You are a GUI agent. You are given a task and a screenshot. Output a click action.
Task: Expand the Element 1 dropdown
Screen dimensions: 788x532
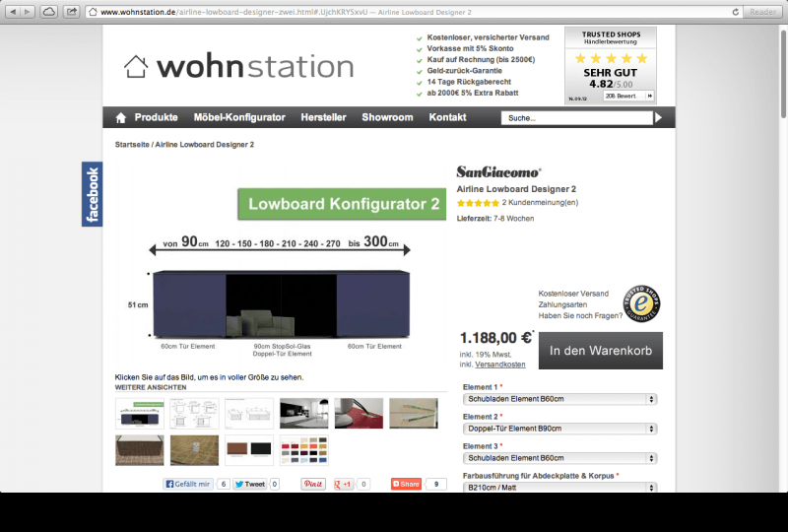pos(559,399)
